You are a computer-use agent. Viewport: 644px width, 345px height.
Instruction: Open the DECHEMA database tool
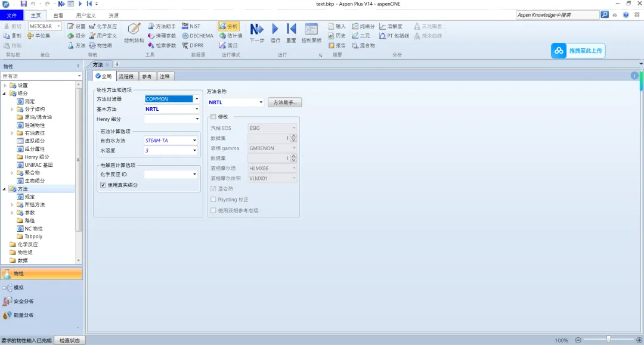pos(197,36)
